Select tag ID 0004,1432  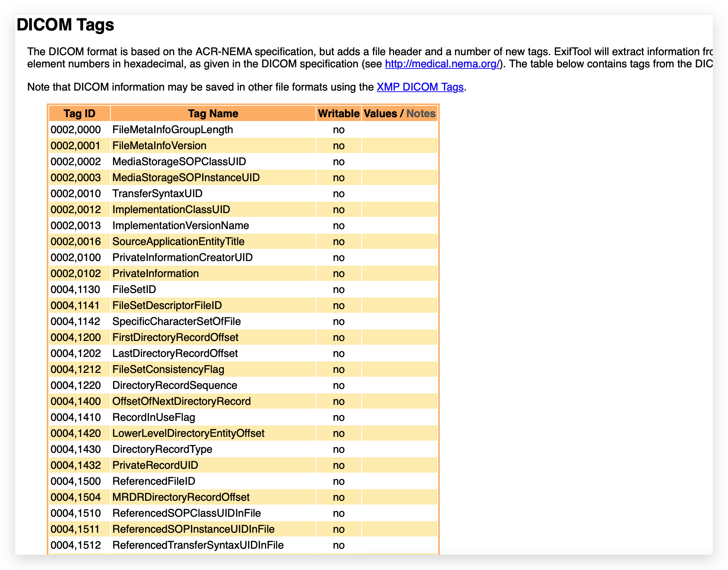click(76, 465)
